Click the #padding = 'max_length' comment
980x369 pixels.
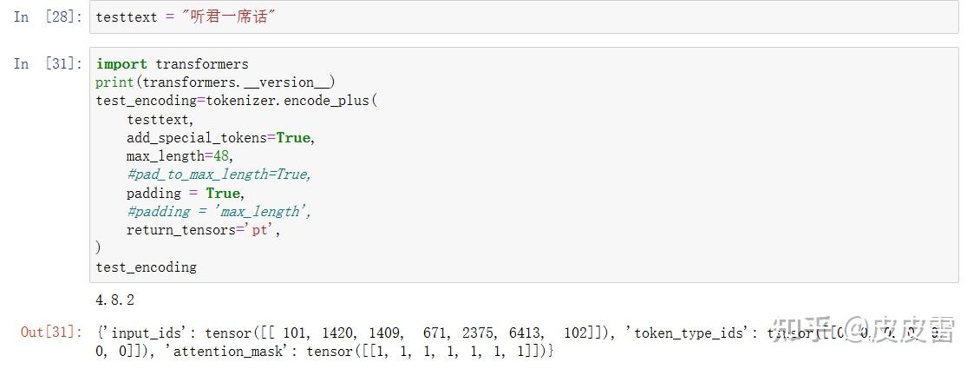click(219, 211)
